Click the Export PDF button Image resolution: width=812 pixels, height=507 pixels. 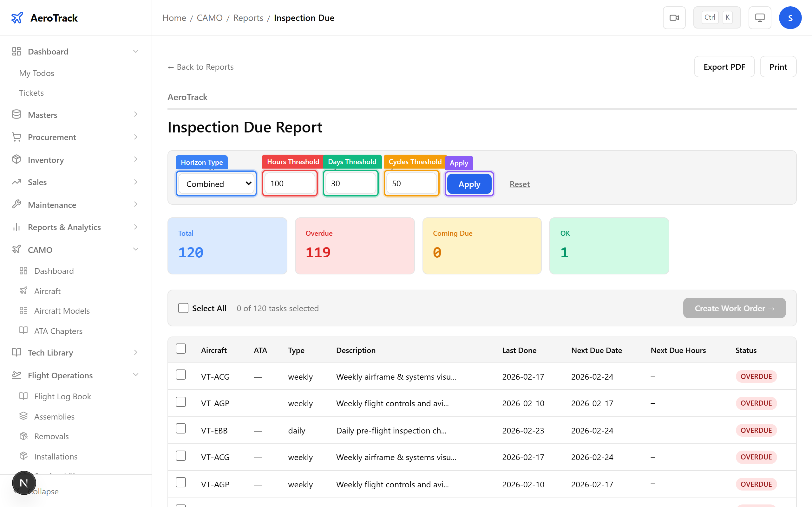(x=724, y=67)
